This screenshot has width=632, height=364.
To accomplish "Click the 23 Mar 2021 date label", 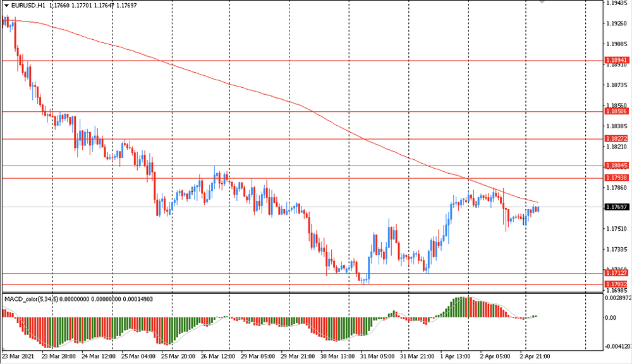I will [x=18, y=356].
